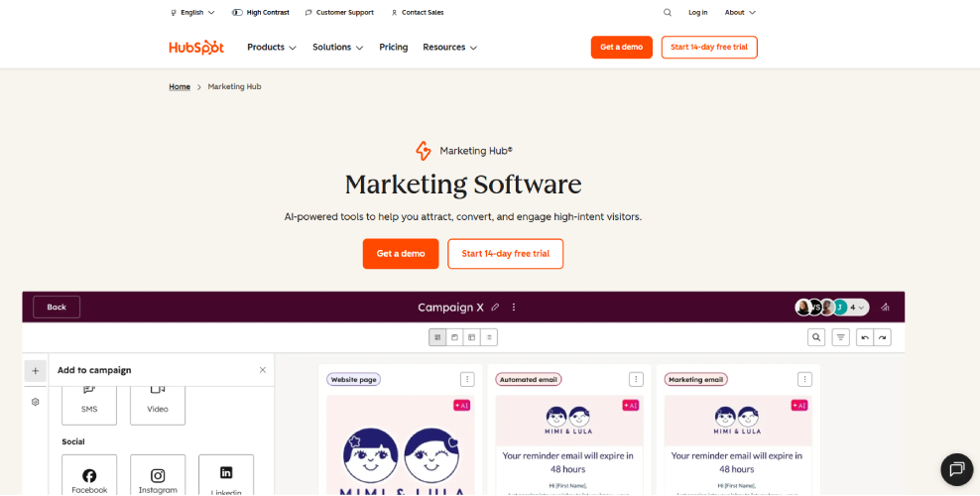Click the undo arrow in campaign toolbar
The image size is (980, 496).
click(x=865, y=337)
